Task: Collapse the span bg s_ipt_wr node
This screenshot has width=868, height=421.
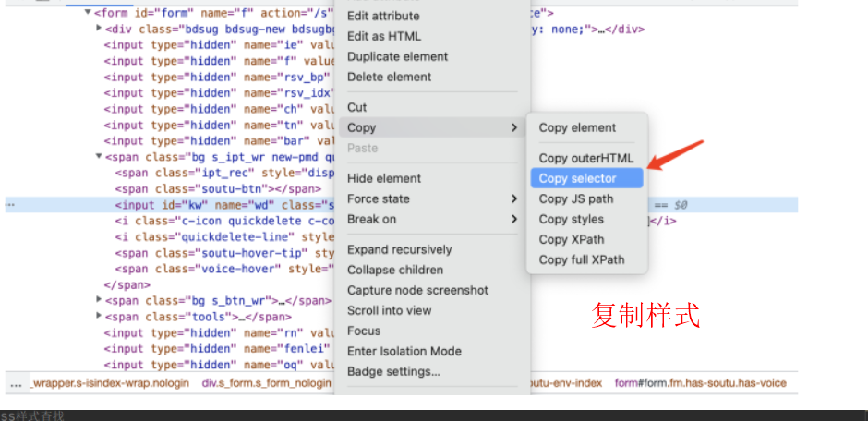Action: click(99, 157)
